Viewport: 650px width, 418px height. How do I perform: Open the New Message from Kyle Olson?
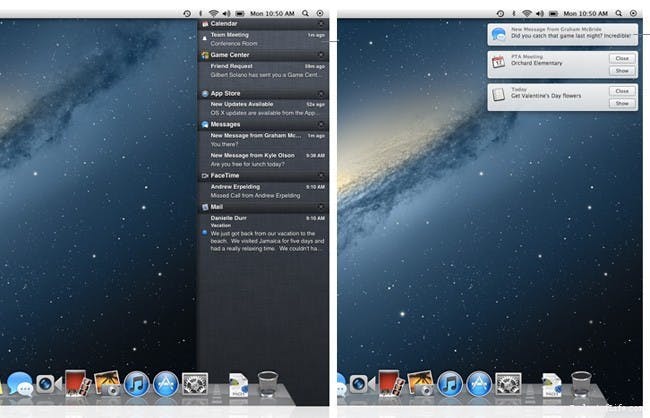coord(264,160)
